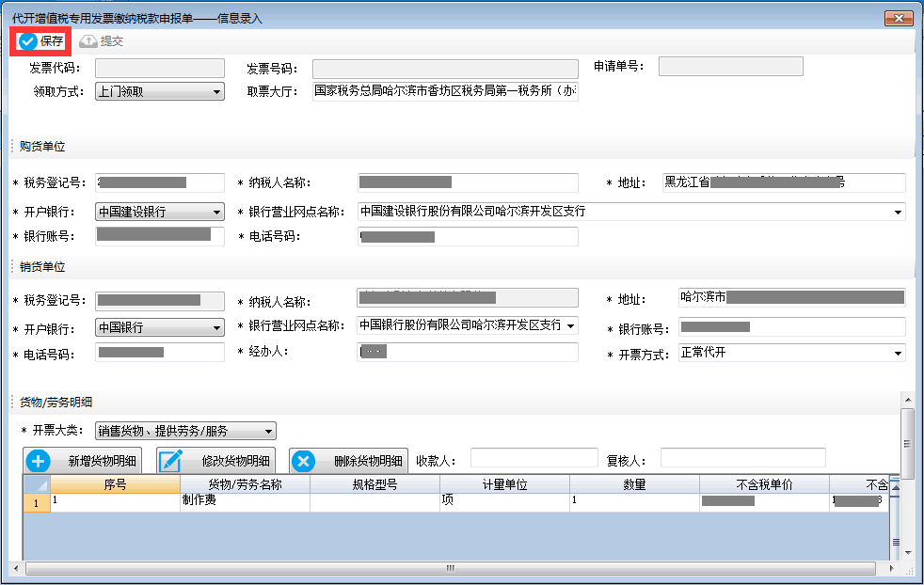
Task: Click the 销货单位 银行账号 field
Action: 792,327
